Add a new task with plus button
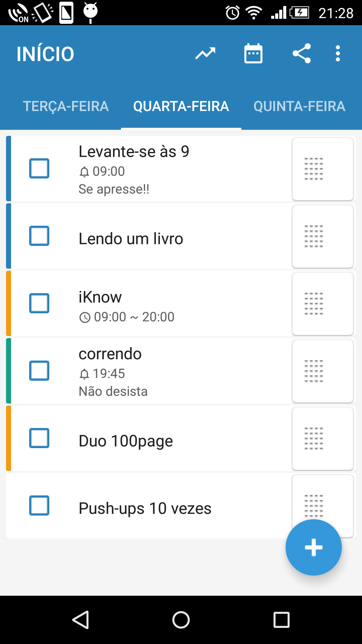Viewport: 362px width, 644px height. pos(314,547)
